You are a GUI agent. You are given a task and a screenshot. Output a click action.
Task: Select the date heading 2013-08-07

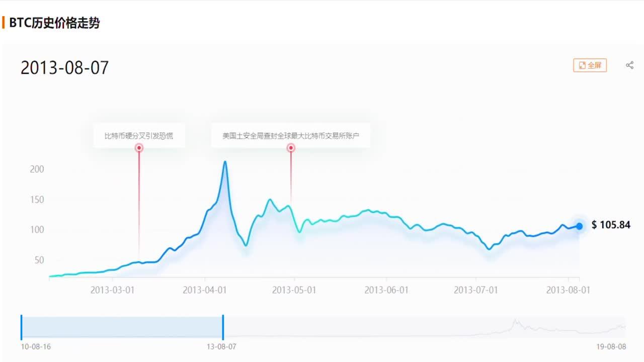(64, 67)
